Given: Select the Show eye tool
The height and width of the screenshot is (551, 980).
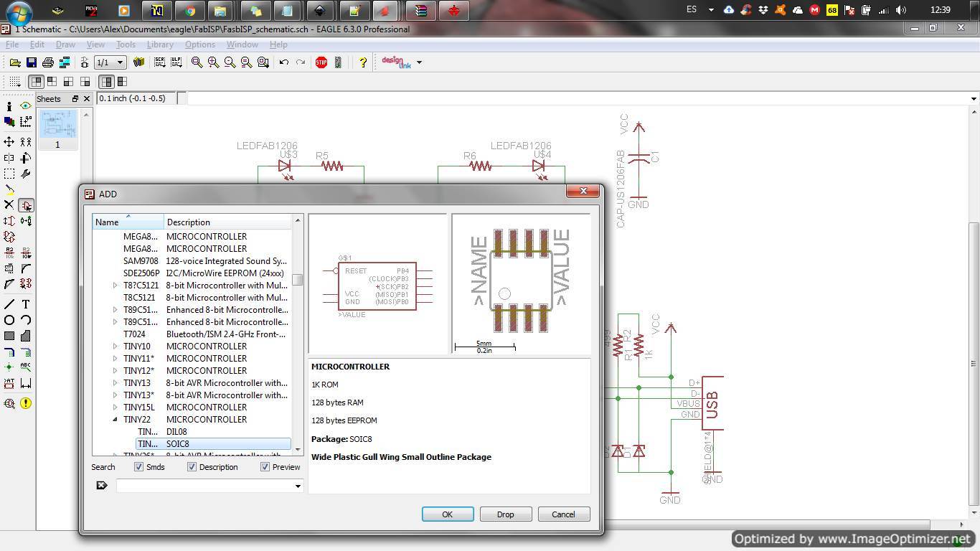Looking at the screenshot, I should (x=26, y=106).
